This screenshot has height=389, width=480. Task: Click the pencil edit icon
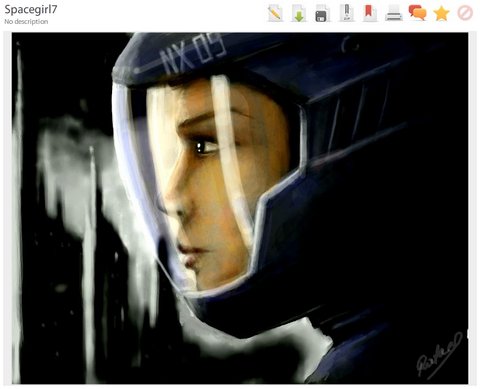click(x=275, y=14)
